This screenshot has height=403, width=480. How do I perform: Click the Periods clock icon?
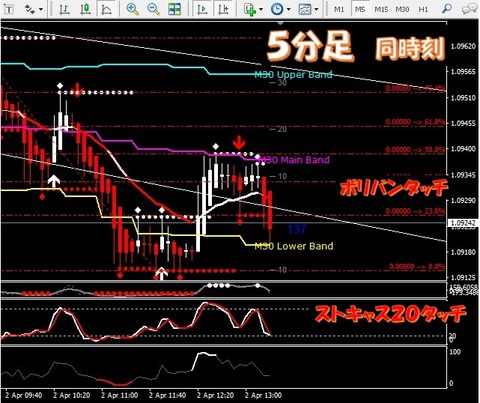pos(277,9)
